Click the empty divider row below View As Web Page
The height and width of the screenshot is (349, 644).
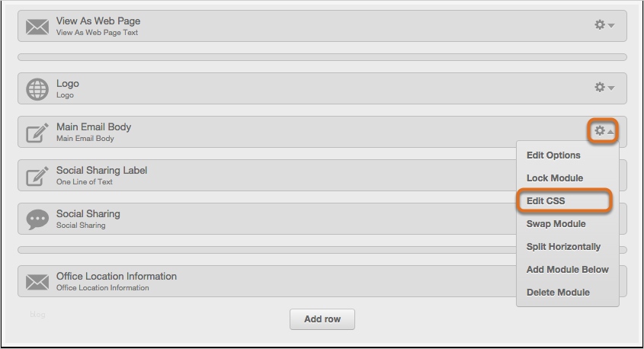(322, 57)
